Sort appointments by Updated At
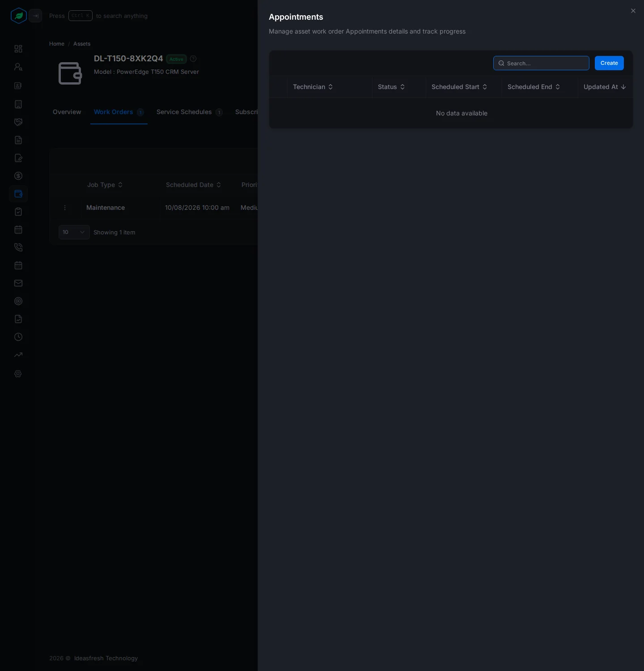 click(605, 87)
